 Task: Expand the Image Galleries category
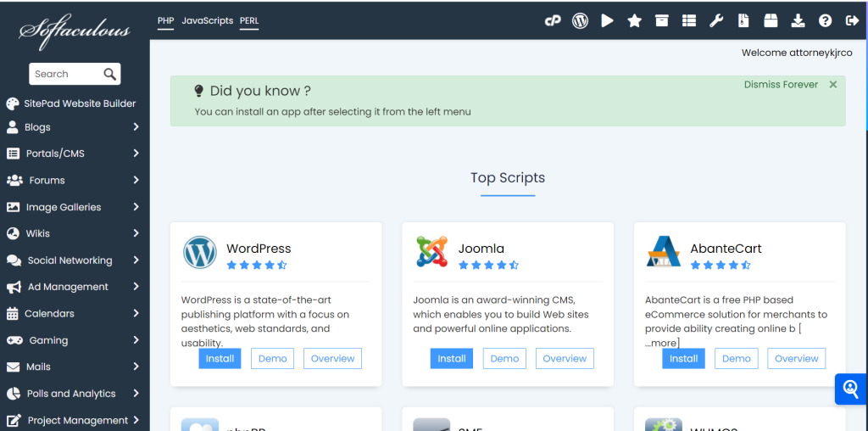tap(75, 207)
